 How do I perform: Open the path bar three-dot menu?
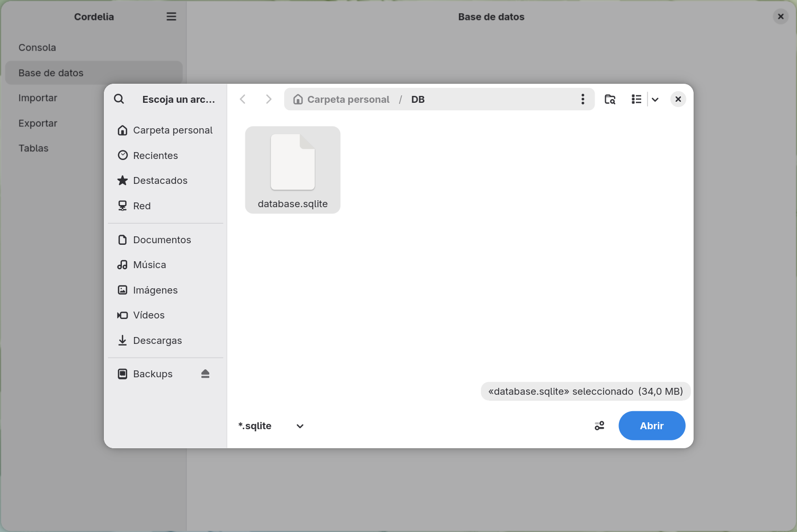pyautogui.click(x=583, y=99)
